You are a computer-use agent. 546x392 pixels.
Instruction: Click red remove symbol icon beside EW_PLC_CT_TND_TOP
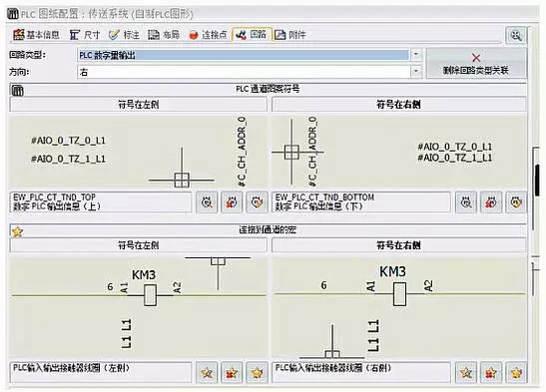[x=232, y=202]
